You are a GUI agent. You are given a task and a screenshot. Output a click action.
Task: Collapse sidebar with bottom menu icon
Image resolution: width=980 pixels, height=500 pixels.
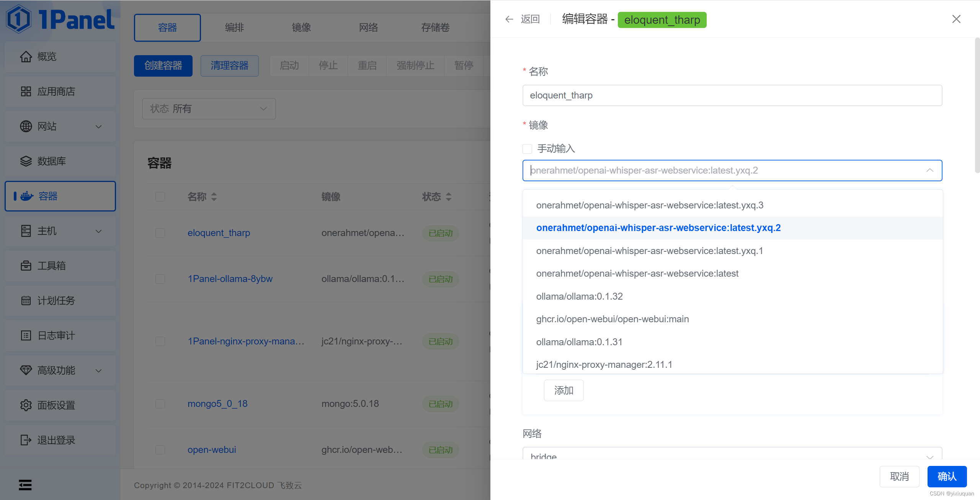[25, 485]
